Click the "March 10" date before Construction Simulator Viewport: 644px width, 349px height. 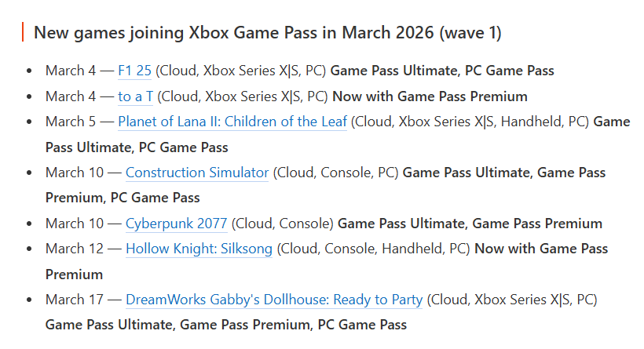(x=73, y=173)
